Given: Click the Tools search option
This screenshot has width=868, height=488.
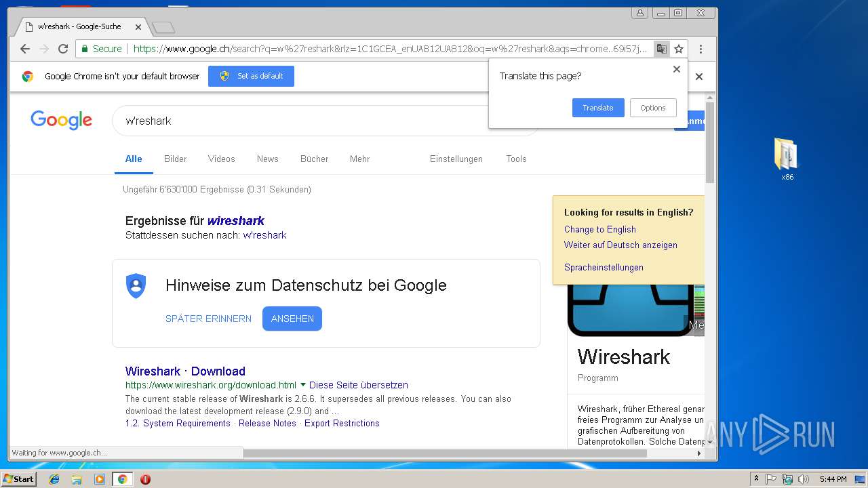Looking at the screenshot, I should (516, 159).
